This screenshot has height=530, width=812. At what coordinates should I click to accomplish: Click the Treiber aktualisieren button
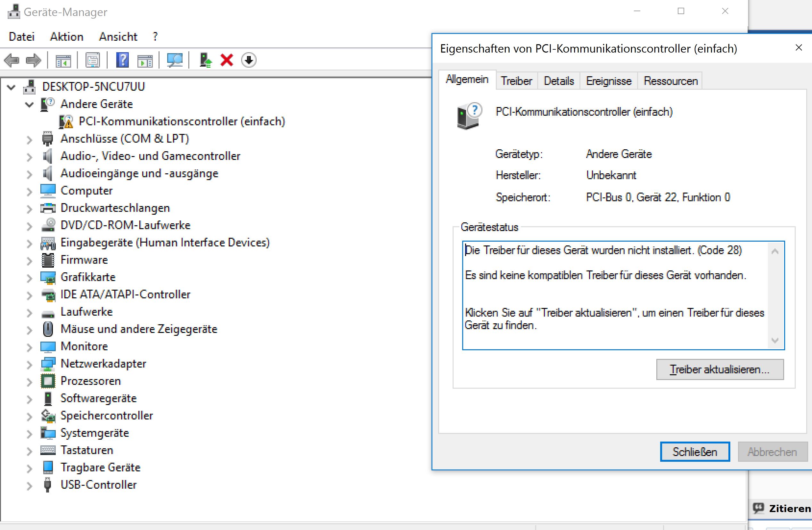pyautogui.click(x=719, y=369)
